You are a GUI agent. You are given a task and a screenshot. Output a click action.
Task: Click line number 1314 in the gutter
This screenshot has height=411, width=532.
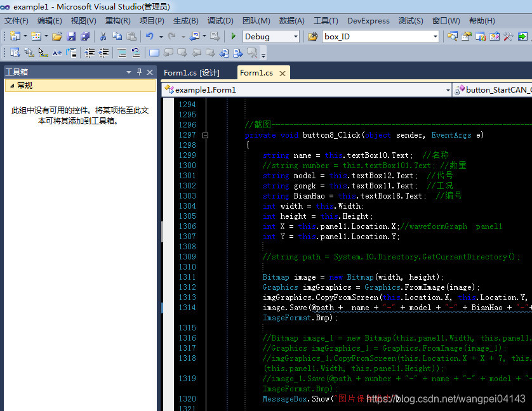tap(187, 308)
